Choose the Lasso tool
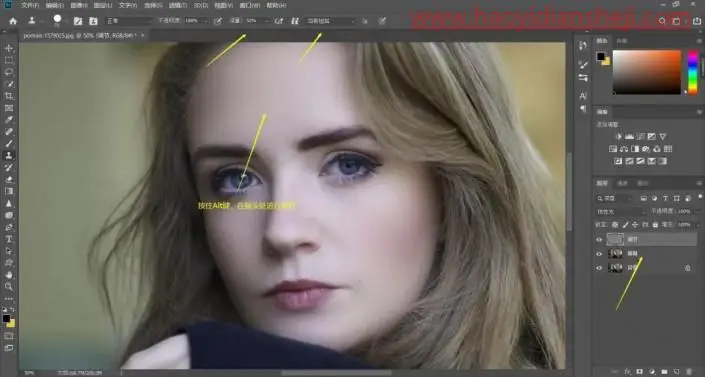The width and height of the screenshot is (705, 377). tap(9, 72)
